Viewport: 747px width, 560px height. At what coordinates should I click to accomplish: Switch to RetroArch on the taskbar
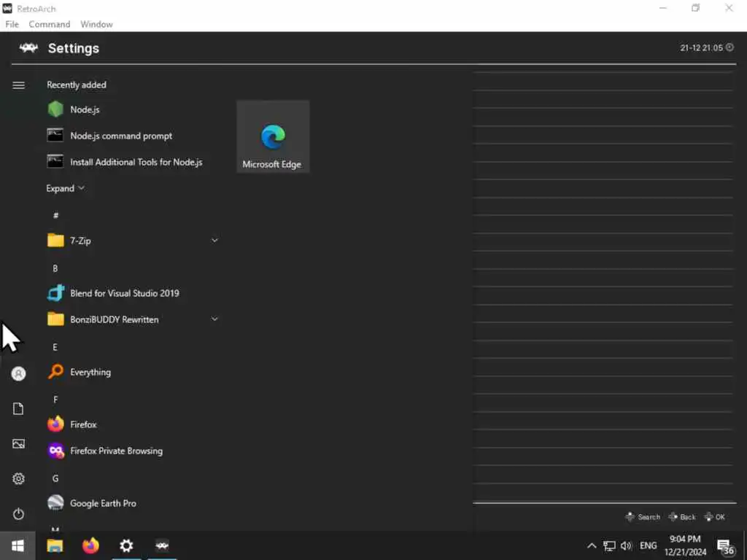pyautogui.click(x=162, y=545)
